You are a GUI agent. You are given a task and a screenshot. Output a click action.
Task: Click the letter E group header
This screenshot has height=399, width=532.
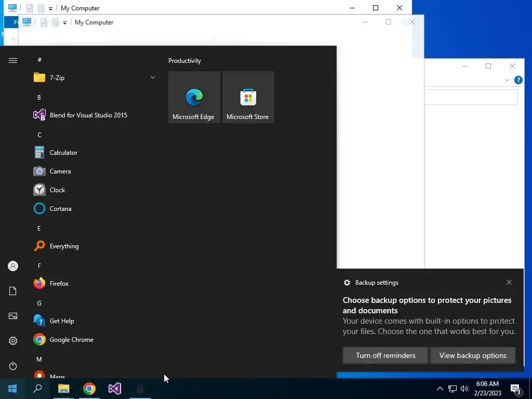tap(39, 229)
